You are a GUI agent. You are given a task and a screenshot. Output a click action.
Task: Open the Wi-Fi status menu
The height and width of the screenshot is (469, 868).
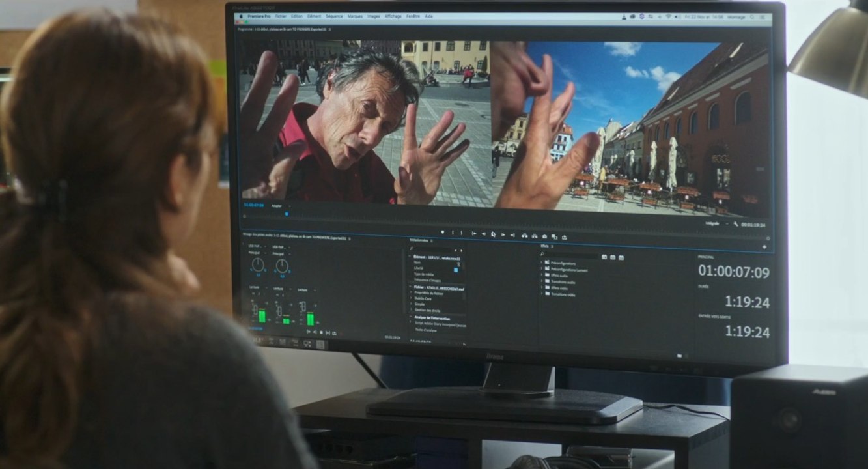click(x=668, y=17)
